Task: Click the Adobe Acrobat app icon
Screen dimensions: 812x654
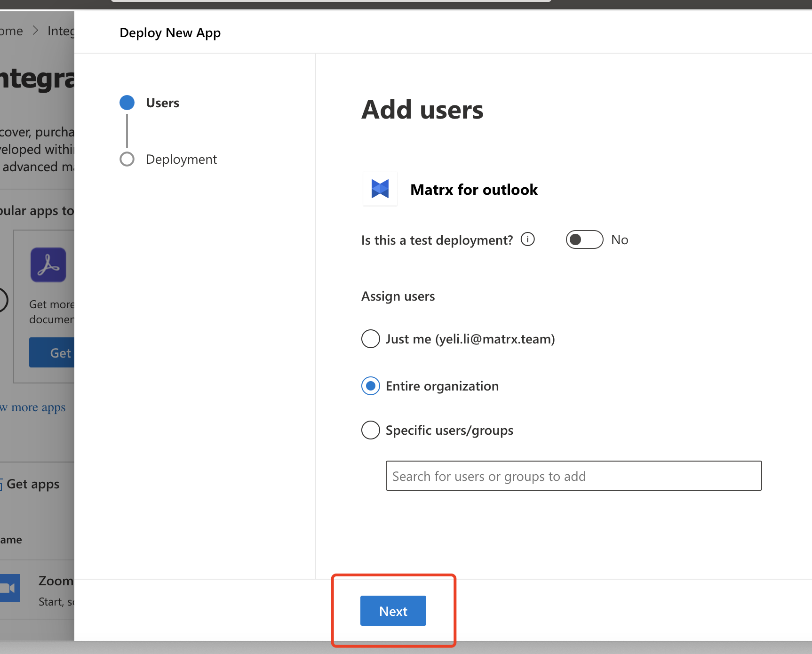Action: [x=48, y=265]
